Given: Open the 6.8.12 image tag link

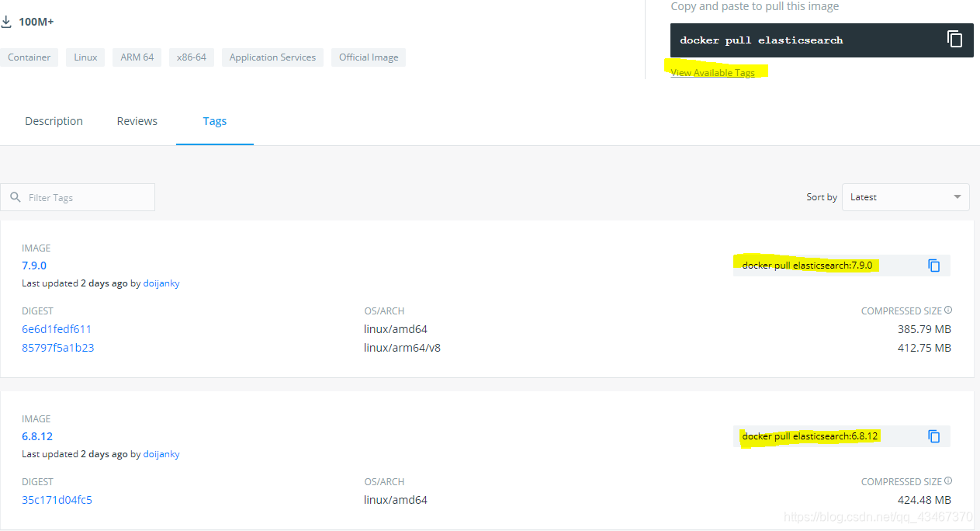Looking at the screenshot, I should pyautogui.click(x=37, y=436).
